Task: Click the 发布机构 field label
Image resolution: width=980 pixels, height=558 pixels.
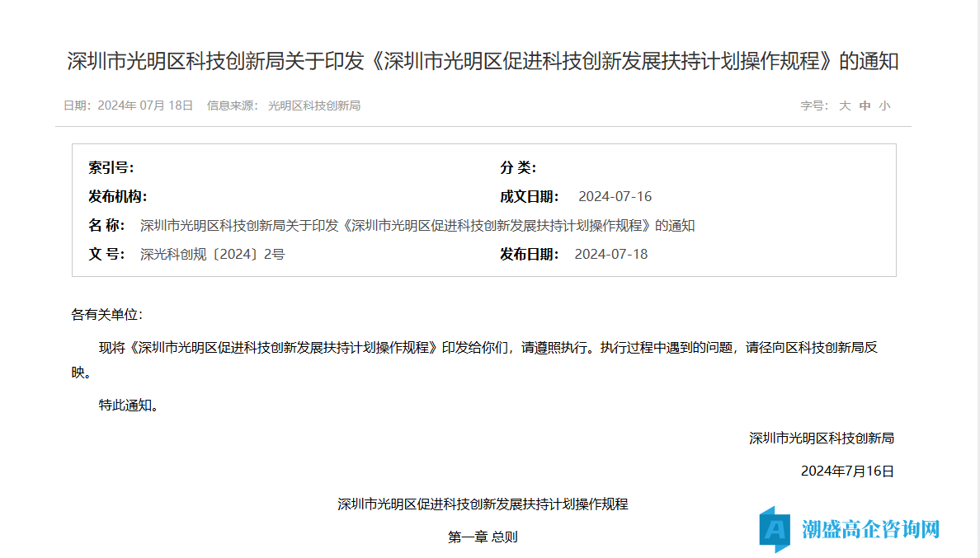Action: [x=118, y=196]
